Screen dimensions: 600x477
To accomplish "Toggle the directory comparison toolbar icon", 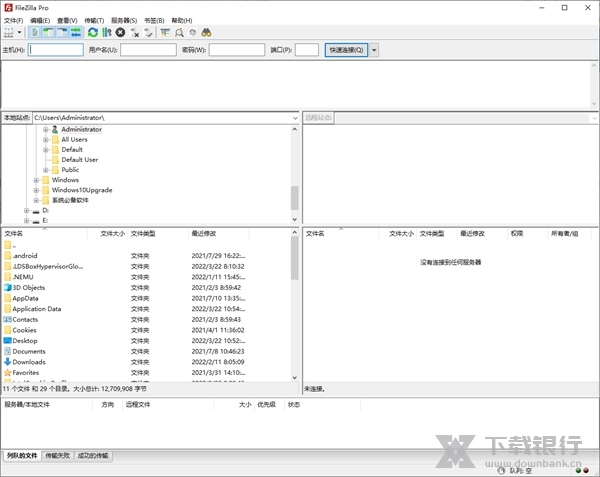I will pos(179,33).
